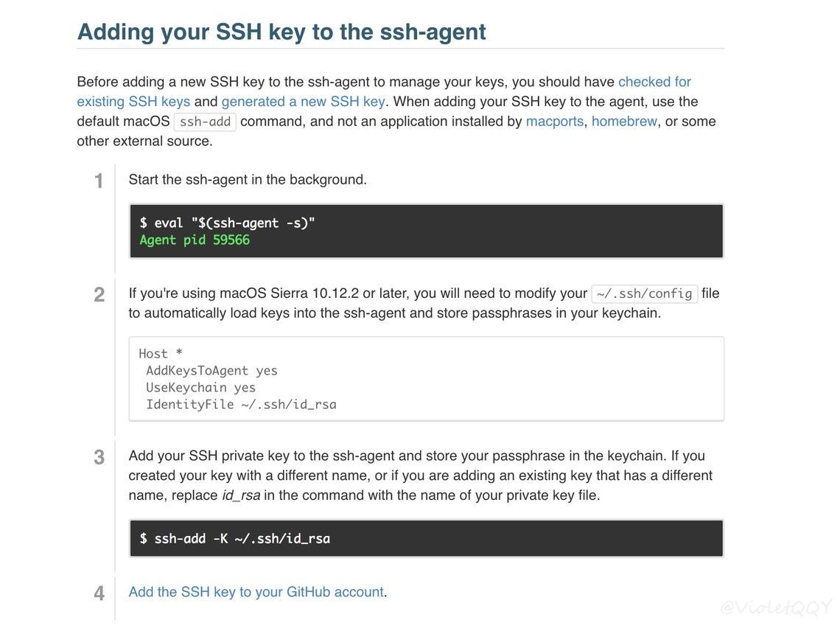Click the IdentityFile ~/.ssh/id_rsa config line
840x637 pixels.
click(x=241, y=404)
